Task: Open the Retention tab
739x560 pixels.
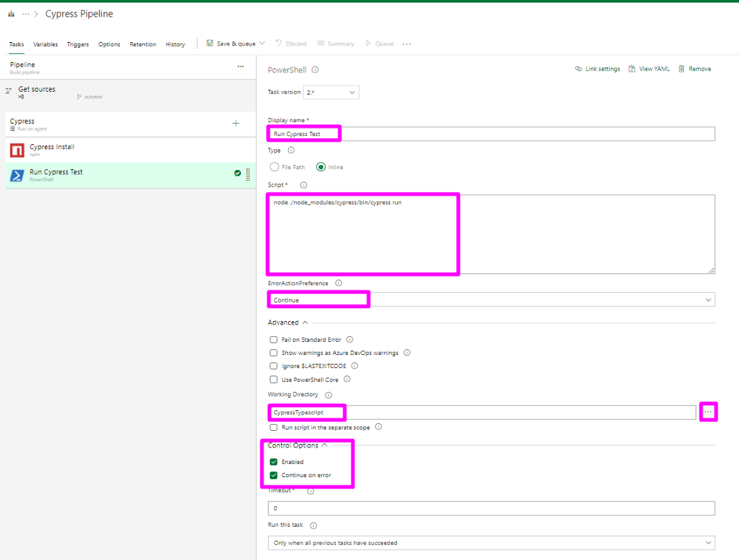Action: point(143,44)
